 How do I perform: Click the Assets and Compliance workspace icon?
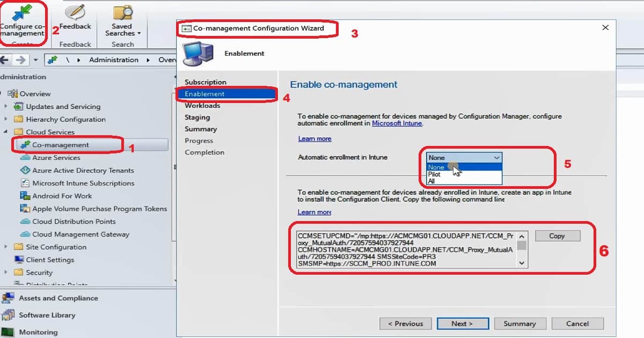(8, 298)
